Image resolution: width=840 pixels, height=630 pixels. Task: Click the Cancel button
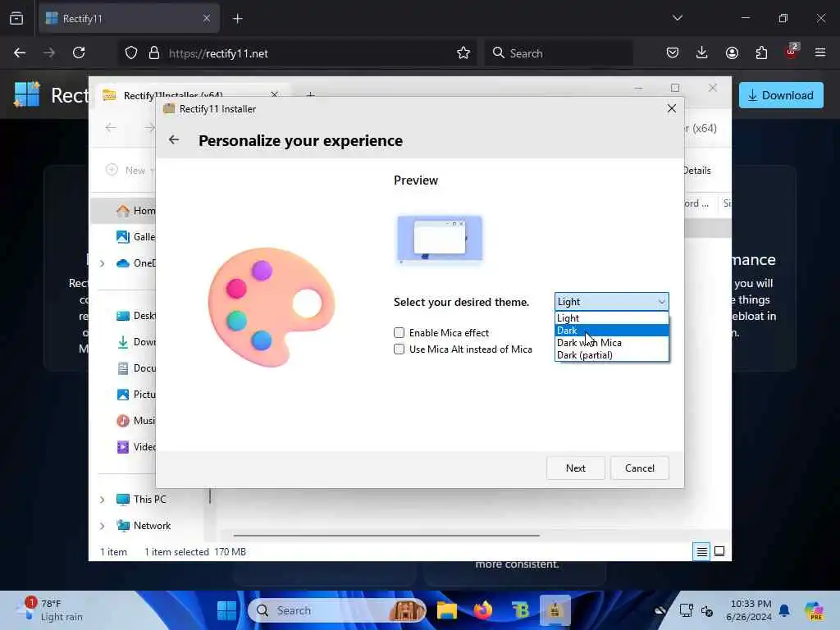coord(640,468)
